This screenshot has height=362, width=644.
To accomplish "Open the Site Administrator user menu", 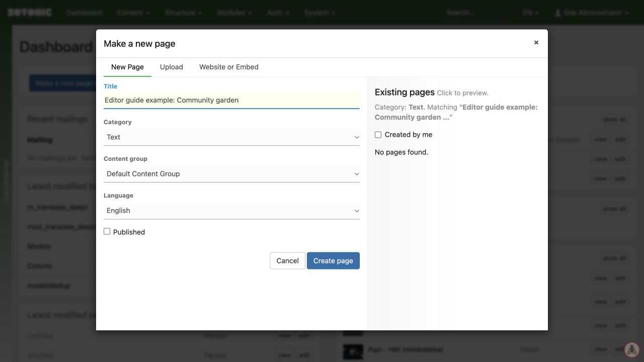I will point(591,13).
